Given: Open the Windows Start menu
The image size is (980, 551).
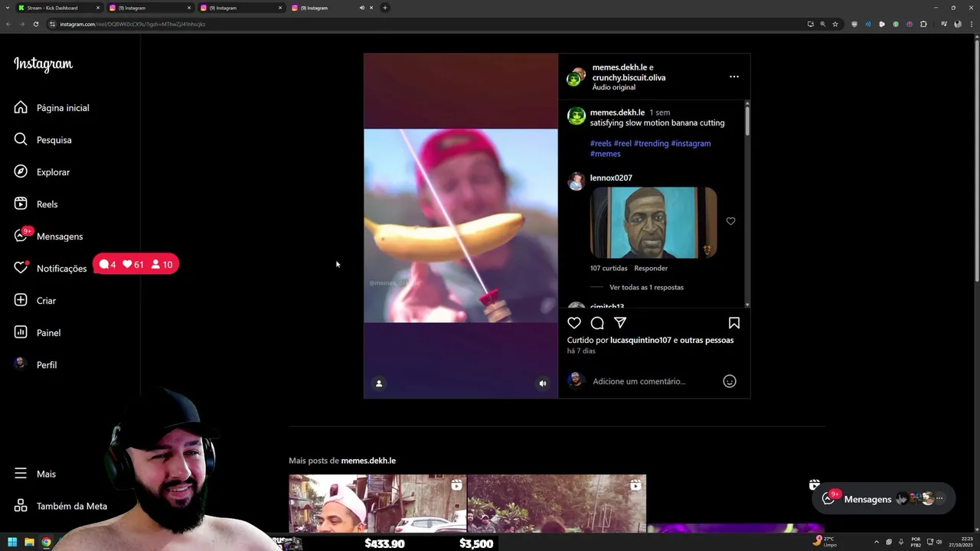Looking at the screenshot, I should [12, 543].
